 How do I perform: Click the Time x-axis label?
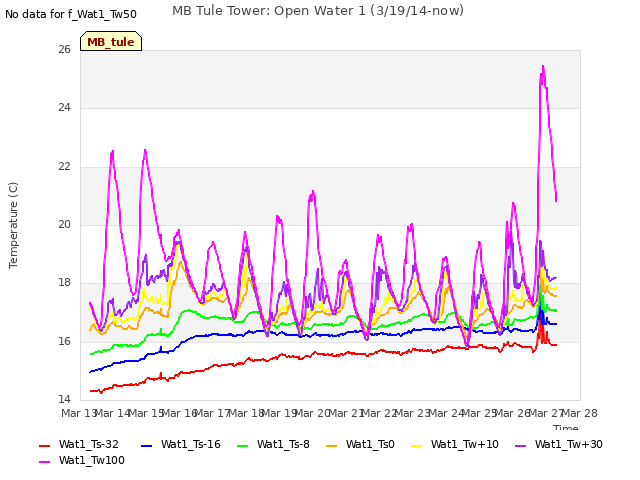(566, 427)
